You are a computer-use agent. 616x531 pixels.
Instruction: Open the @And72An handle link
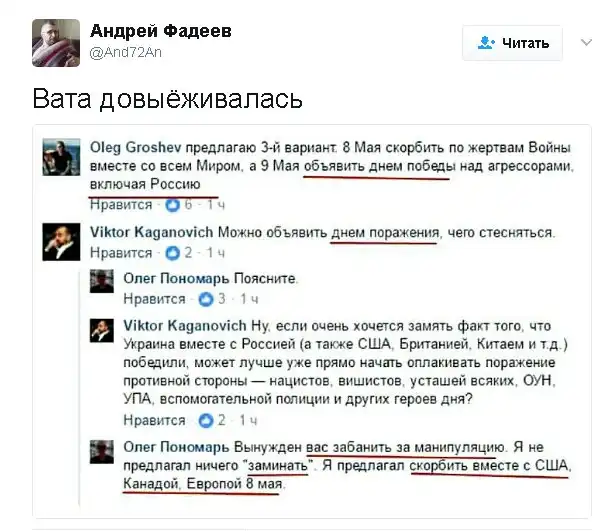tap(125, 52)
